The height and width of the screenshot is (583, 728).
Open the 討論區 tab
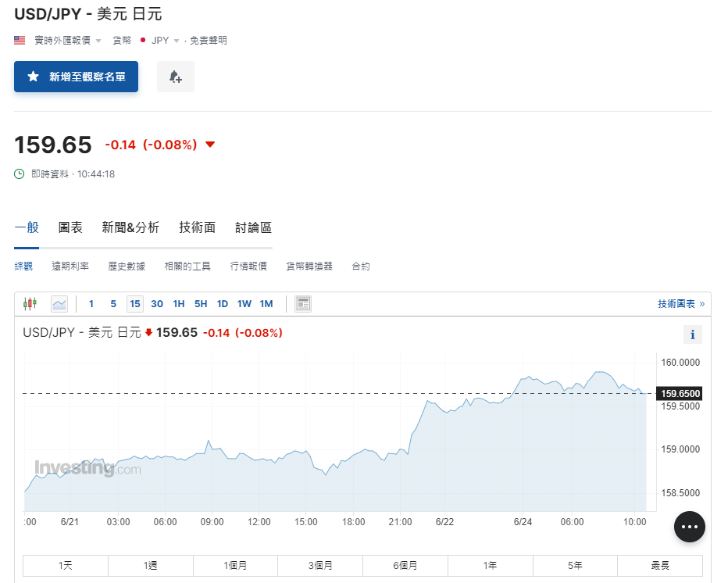tap(251, 227)
